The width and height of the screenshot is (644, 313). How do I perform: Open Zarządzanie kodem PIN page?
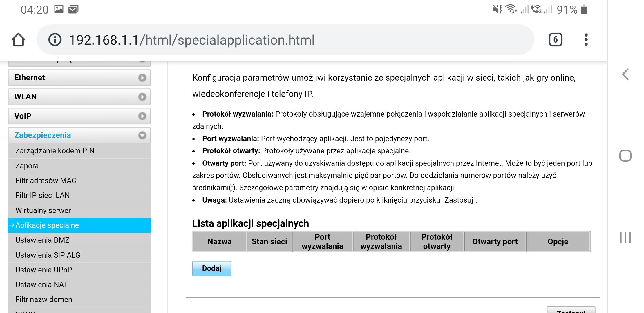coord(55,151)
